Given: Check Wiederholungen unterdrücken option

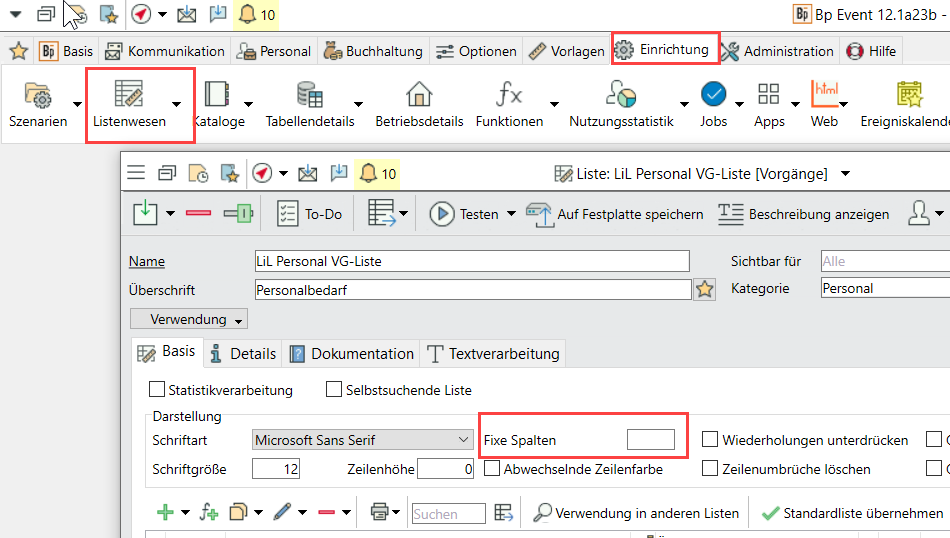Looking at the screenshot, I should click(x=710, y=440).
